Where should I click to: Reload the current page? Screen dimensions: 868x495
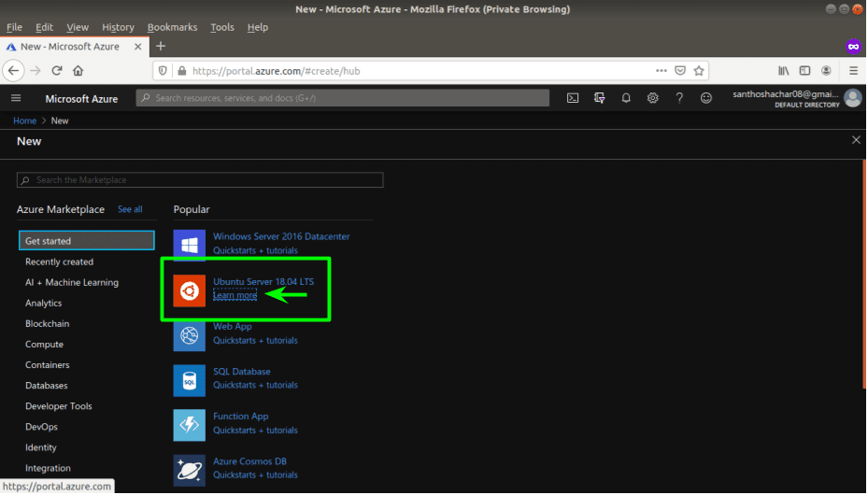56,71
